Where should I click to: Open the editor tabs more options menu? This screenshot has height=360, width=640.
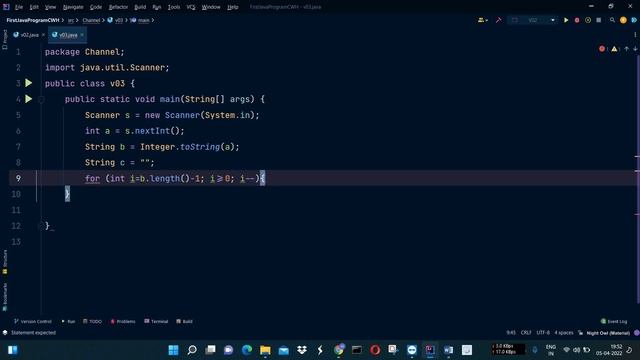[635, 35]
